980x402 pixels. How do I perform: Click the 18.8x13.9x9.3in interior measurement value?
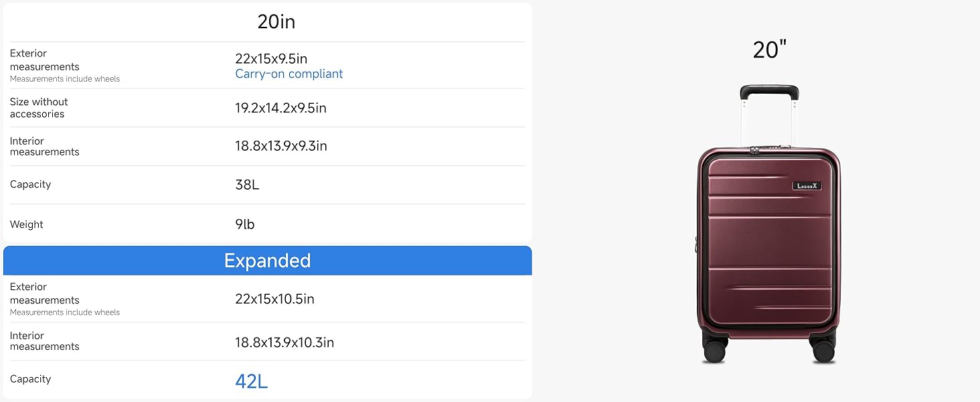[x=280, y=146]
